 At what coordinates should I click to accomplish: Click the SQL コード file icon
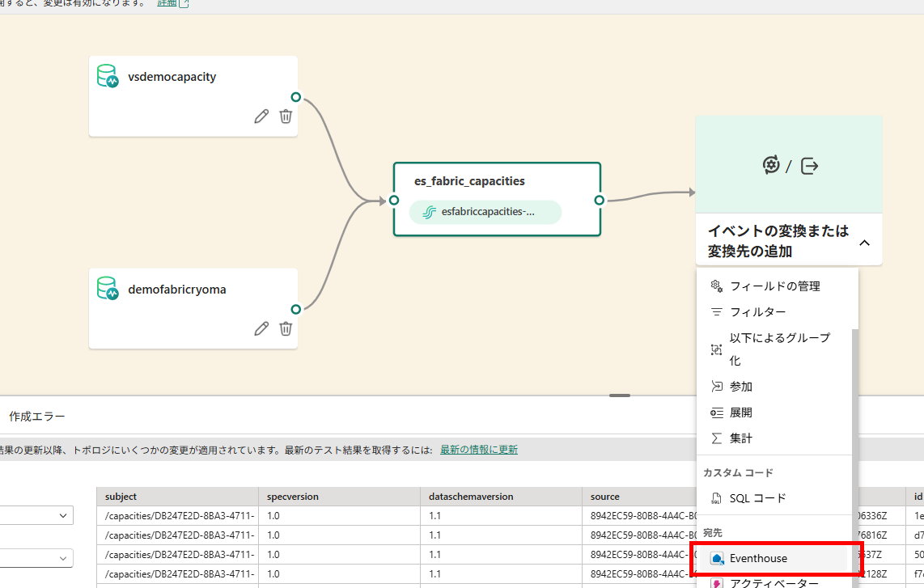(717, 498)
